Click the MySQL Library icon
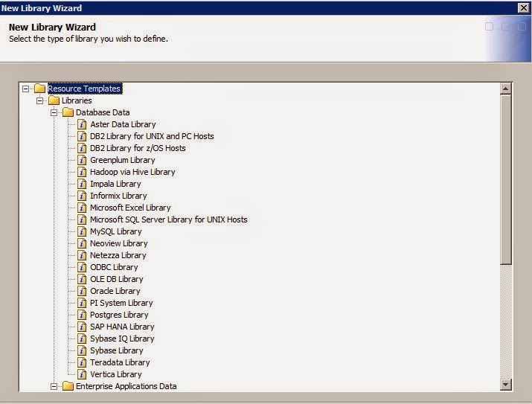This screenshot has width=532, height=404. point(82,231)
